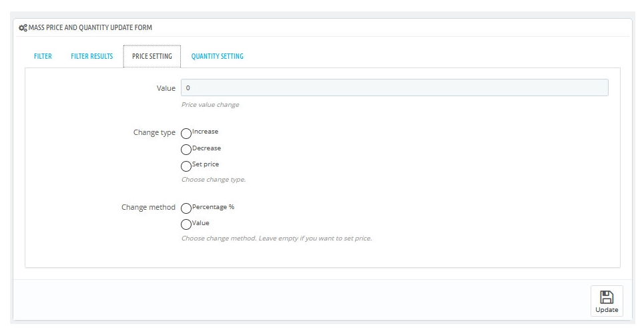Click the Change method field label
This screenshot has width=644, height=328.
click(x=148, y=207)
